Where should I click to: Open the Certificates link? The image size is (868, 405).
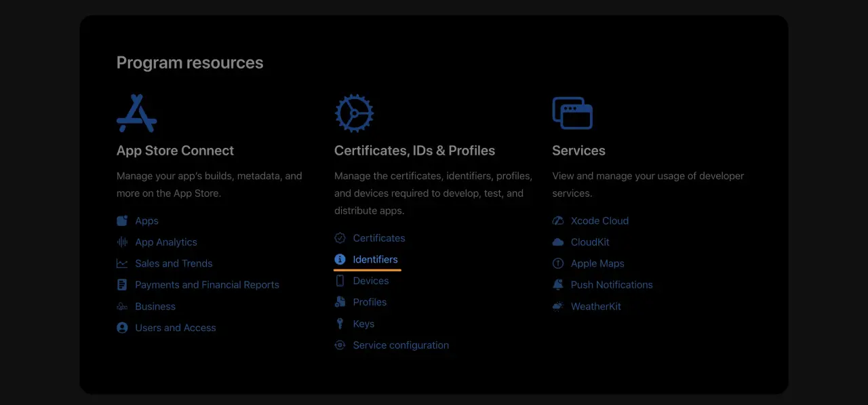point(379,238)
